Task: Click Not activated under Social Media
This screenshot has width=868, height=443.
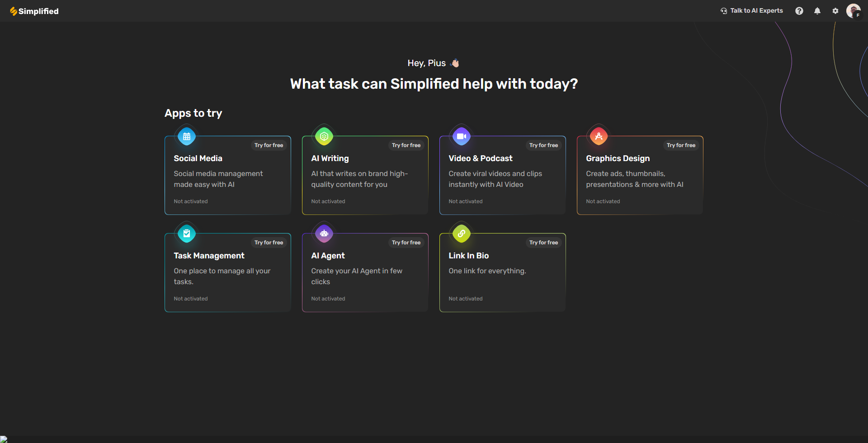Action: 191,201
